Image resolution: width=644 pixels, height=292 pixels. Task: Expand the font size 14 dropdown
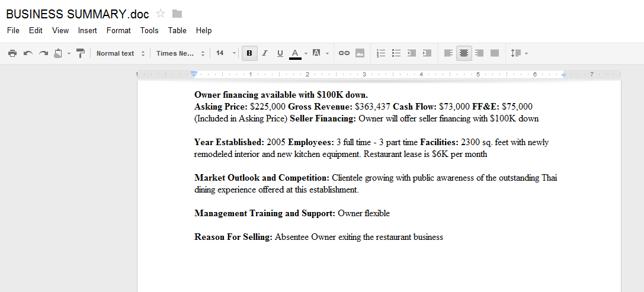click(x=226, y=53)
